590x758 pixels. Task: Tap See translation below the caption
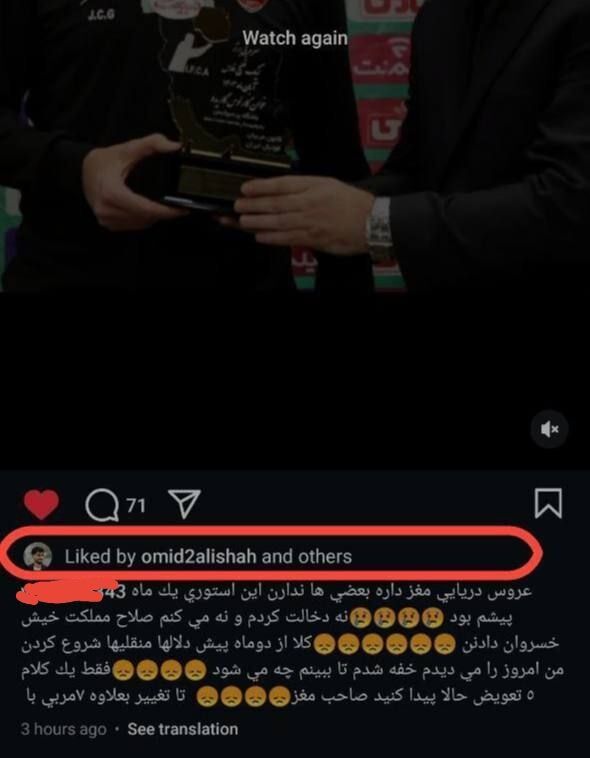[x=183, y=729]
